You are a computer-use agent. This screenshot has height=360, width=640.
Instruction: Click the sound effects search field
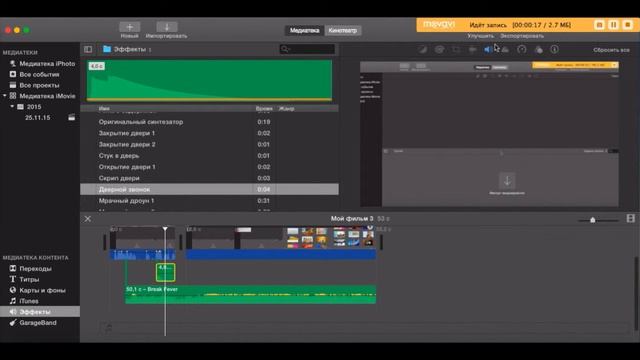[307, 49]
